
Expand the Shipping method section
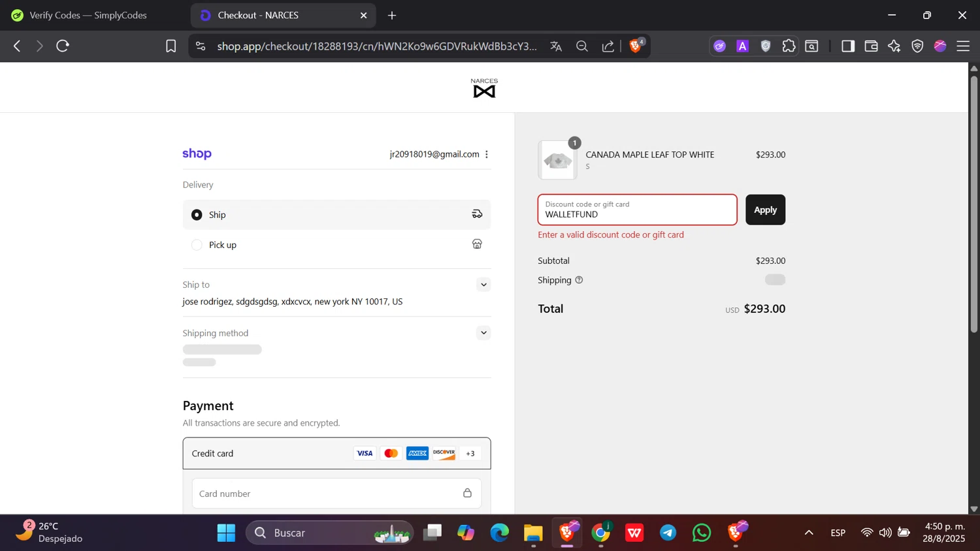point(483,333)
